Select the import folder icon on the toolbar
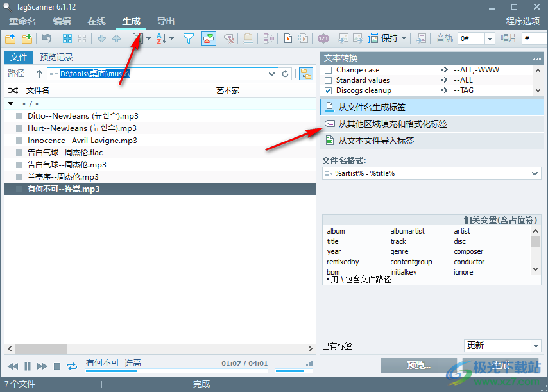 (10, 38)
